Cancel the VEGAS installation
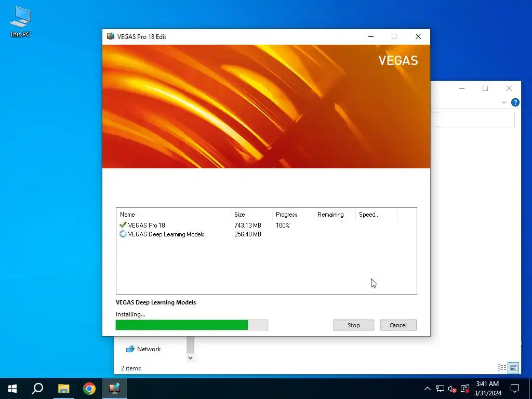This screenshot has height=399, width=532. 398,325
